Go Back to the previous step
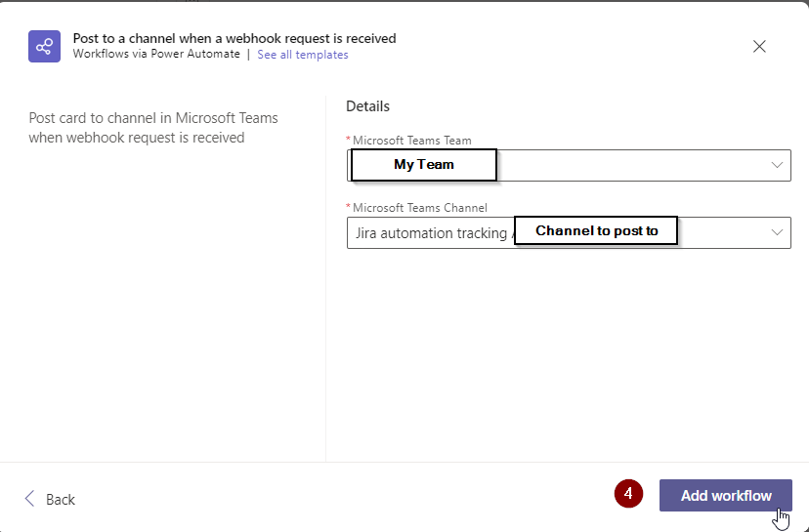The height and width of the screenshot is (532, 809). pos(50,499)
